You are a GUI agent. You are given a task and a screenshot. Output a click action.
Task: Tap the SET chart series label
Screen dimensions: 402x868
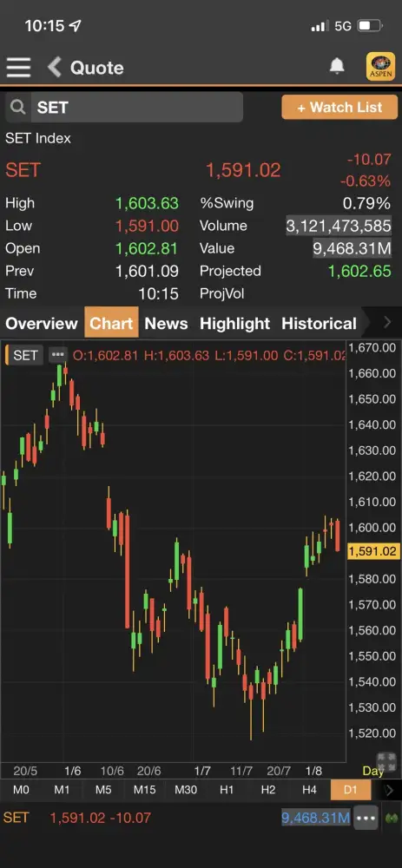pos(25,355)
